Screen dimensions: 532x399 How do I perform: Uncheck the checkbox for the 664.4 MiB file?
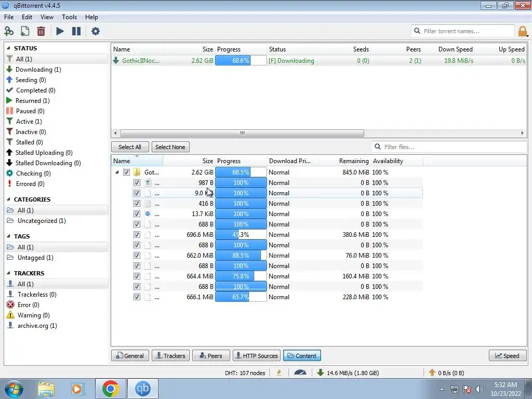pos(137,276)
